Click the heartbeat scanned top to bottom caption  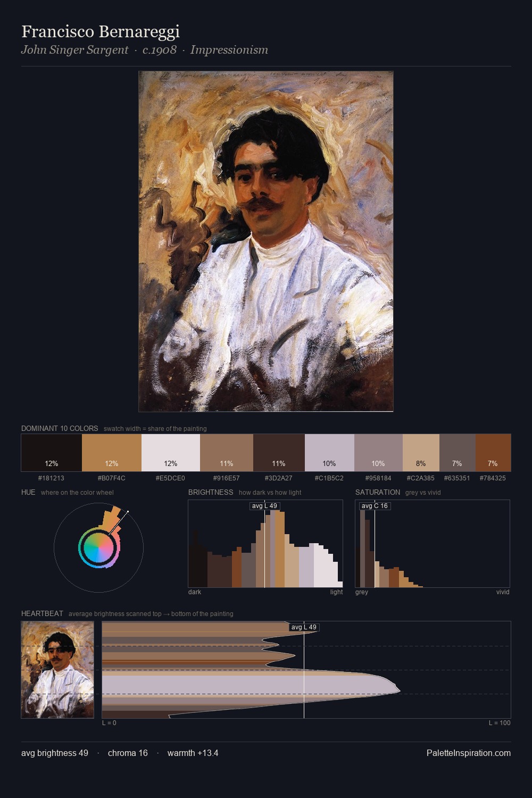(x=151, y=613)
